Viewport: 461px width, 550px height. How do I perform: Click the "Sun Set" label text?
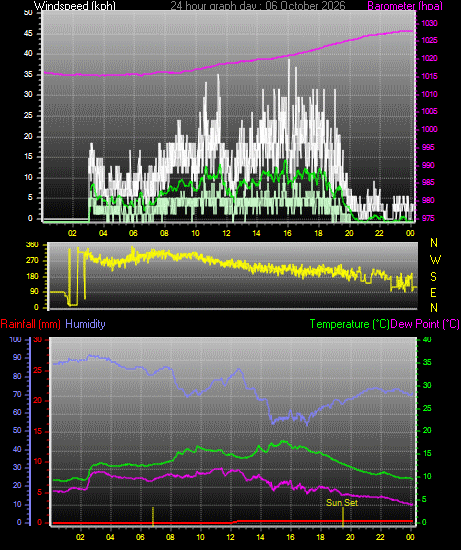342,503
